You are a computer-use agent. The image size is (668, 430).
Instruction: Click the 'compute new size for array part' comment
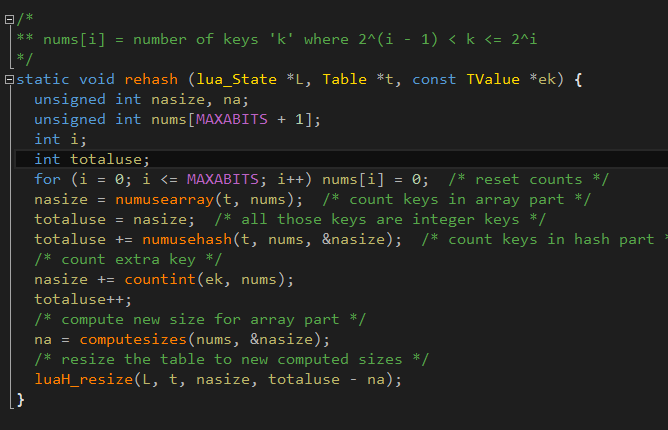point(200,319)
